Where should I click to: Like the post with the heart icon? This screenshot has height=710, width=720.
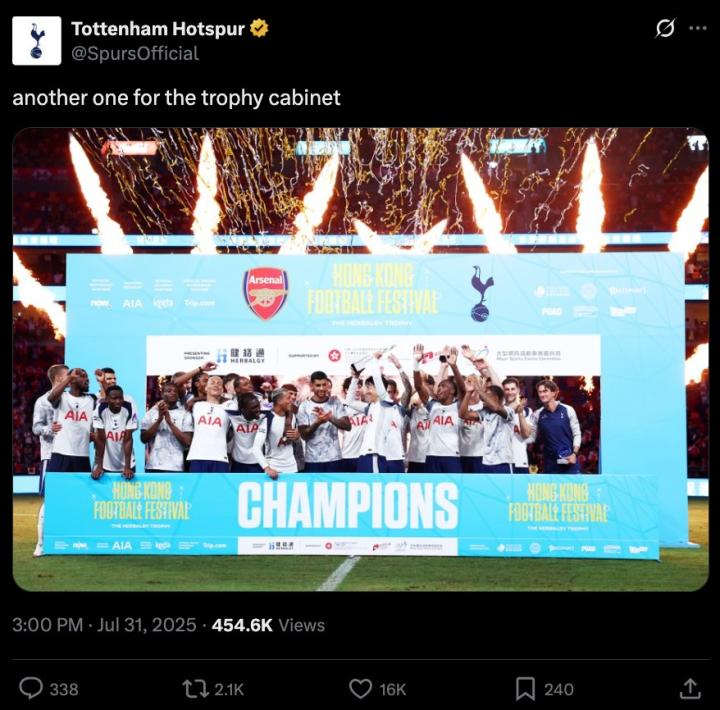360,688
